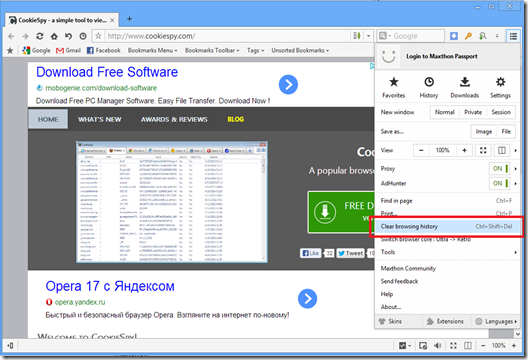Go to the Home page icon

tap(54, 36)
